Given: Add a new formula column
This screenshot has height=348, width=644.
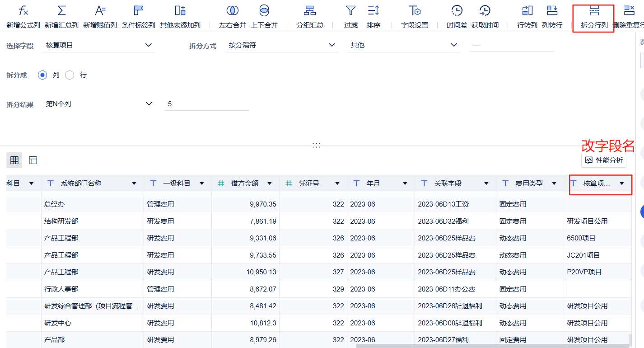Looking at the screenshot, I should point(23,17).
